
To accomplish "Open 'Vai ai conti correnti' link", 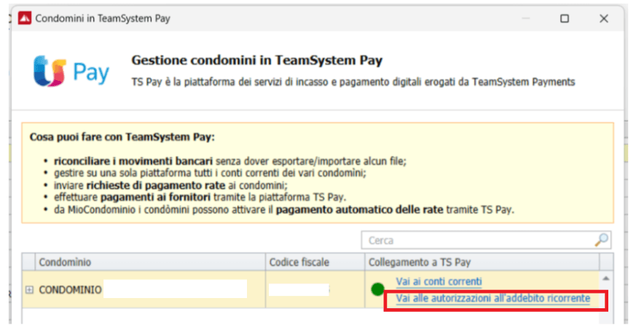I will (x=439, y=282).
